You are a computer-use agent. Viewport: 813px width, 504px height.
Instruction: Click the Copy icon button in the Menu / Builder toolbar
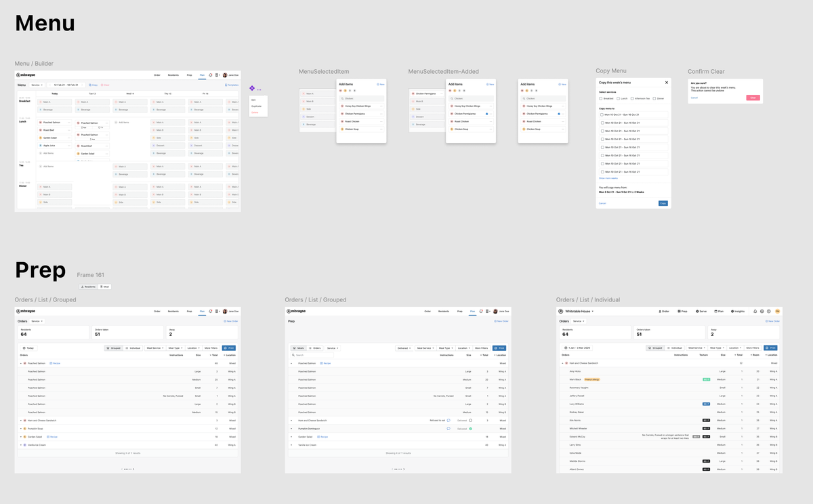click(x=93, y=85)
